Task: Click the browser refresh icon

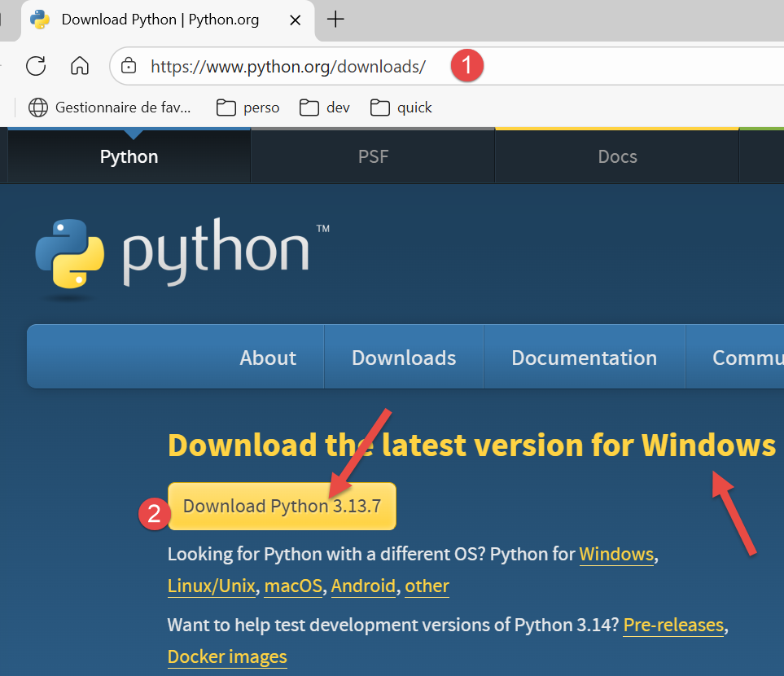Action: [36, 66]
